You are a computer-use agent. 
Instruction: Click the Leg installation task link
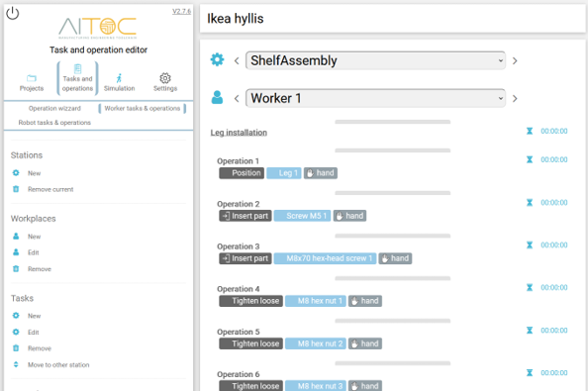pos(239,133)
